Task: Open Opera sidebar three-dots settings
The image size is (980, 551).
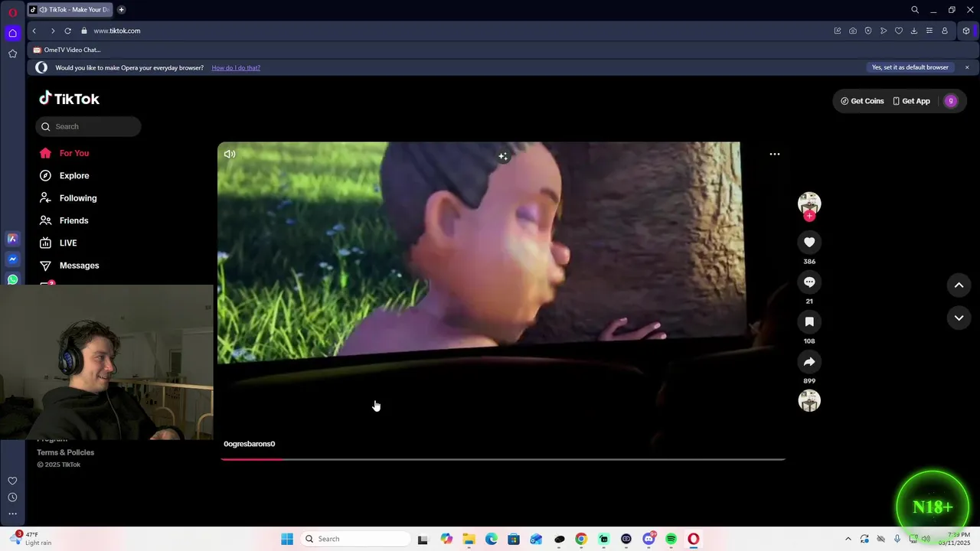Action: click(x=12, y=514)
